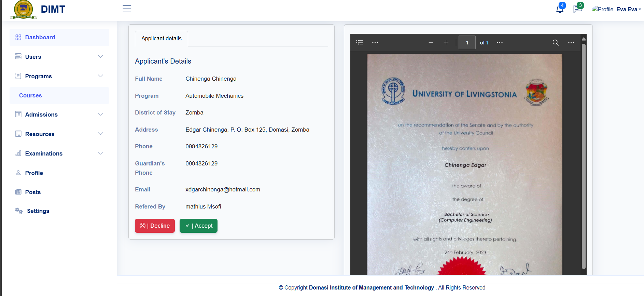
Task: Click the Users sidebar icon
Action: click(x=18, y=56)
